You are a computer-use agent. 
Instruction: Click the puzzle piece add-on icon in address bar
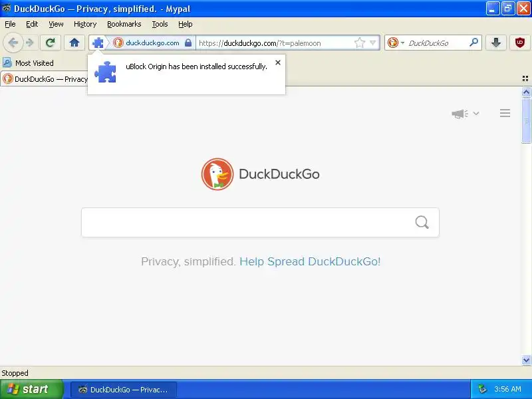pyautogui.click(x=98, y=43)
